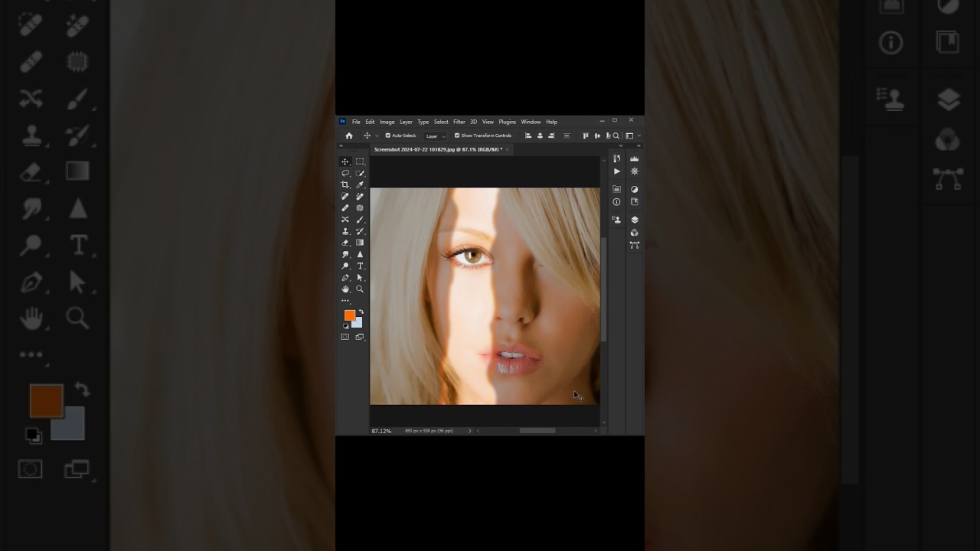The width and height of the screenshot is (980, 551).
Task: Select the Hand tool
Action: click(x=345, y=289)
